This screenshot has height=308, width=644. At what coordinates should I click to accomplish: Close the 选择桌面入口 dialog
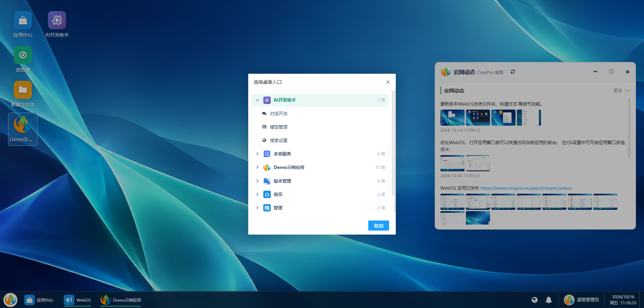388,82
